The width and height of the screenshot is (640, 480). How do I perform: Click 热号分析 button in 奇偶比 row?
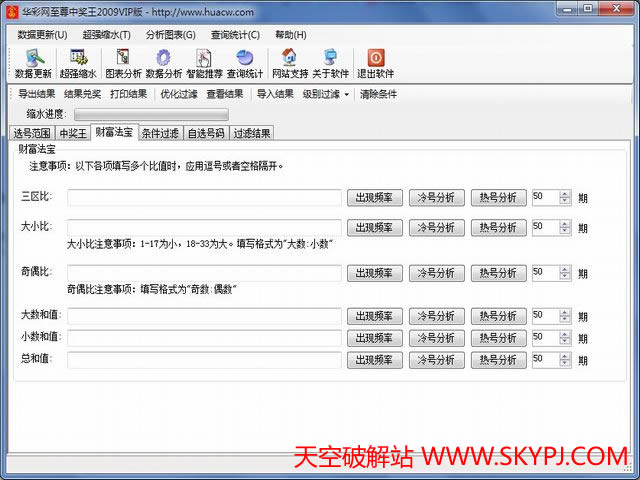[x=499, y=273]
